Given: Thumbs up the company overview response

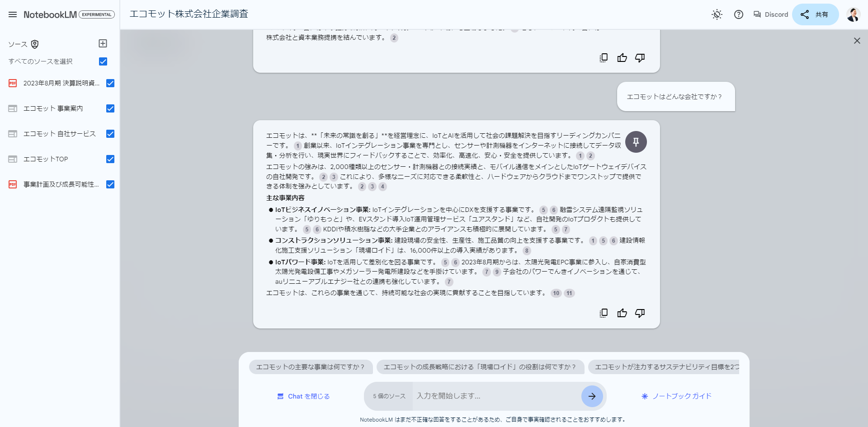Looking at the screenshot, I should [622, 313].
